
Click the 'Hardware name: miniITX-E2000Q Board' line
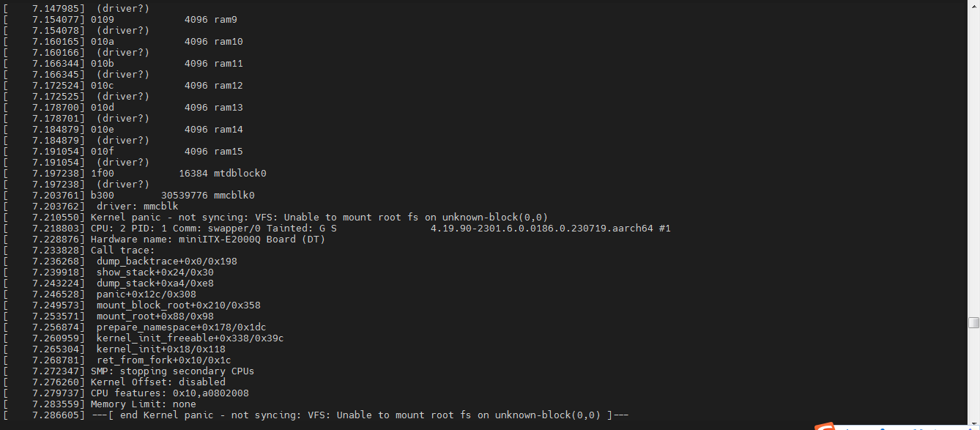(x=207, y=240)
